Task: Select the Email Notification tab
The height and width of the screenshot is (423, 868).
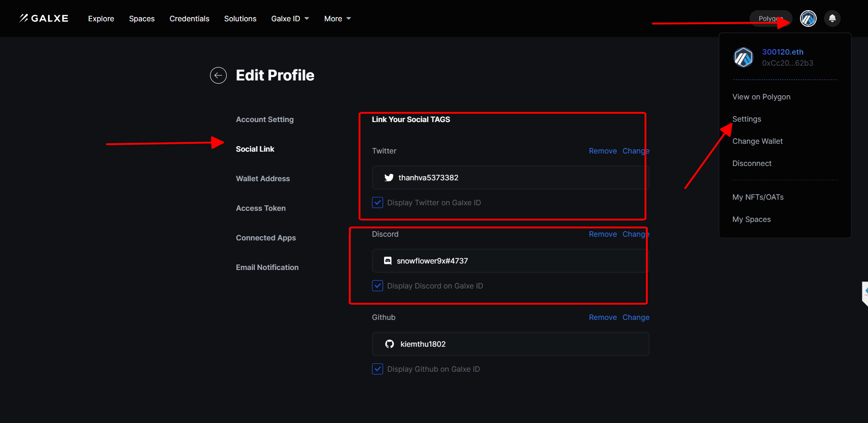Action: click(x=267, y=267)
